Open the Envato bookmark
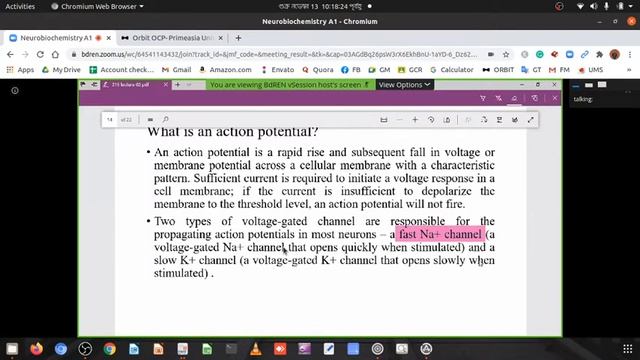The height and width of the screenshot is (360, 640). (278, 70)
